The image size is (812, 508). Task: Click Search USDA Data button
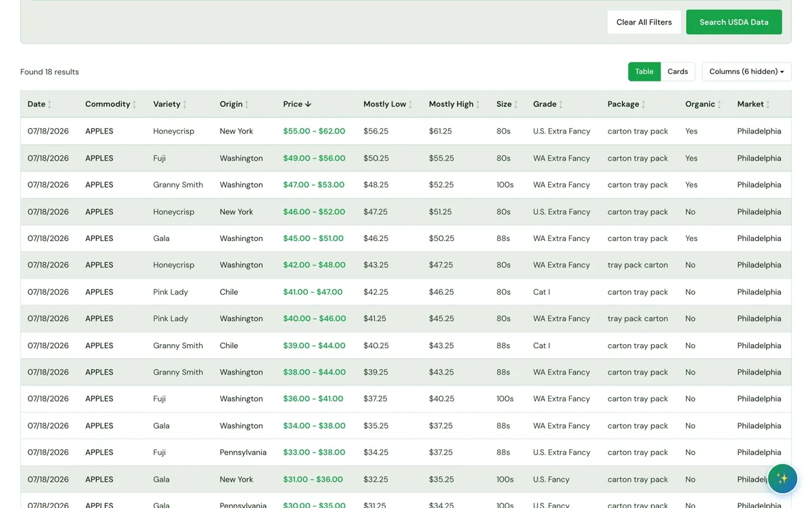point(734,22)
